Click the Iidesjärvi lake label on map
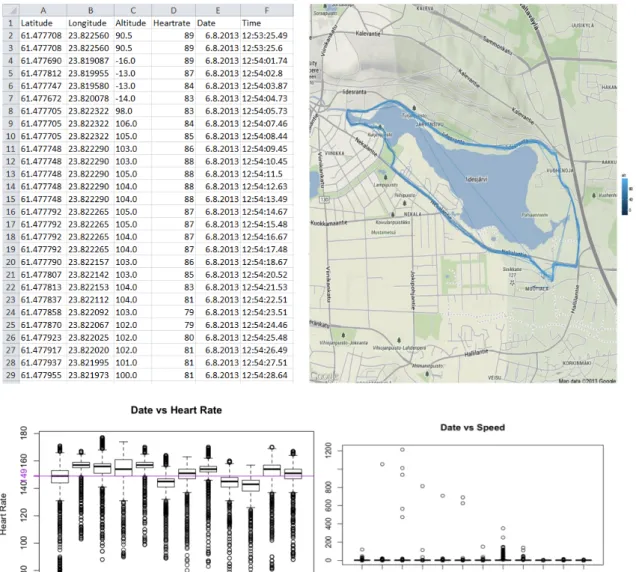The width and height of the screenshot is (636, 572). click(476, 179)
